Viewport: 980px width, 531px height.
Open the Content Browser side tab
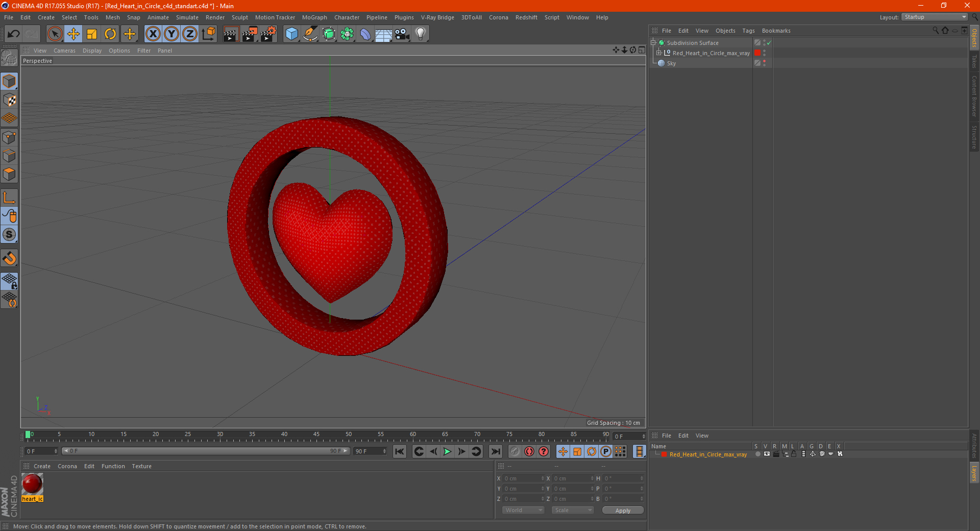974,96
